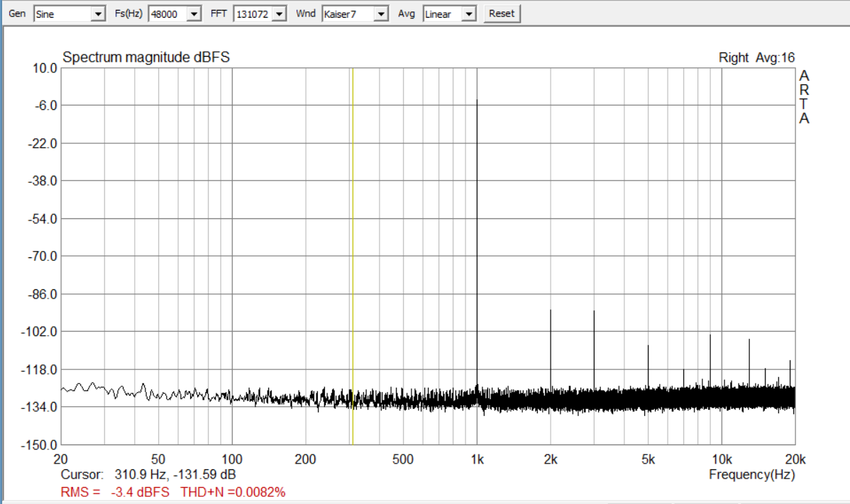The height and width of the screenshot is (504, 850).
Task: Click the '2k' x-axis label
Action: pos(551,459)
